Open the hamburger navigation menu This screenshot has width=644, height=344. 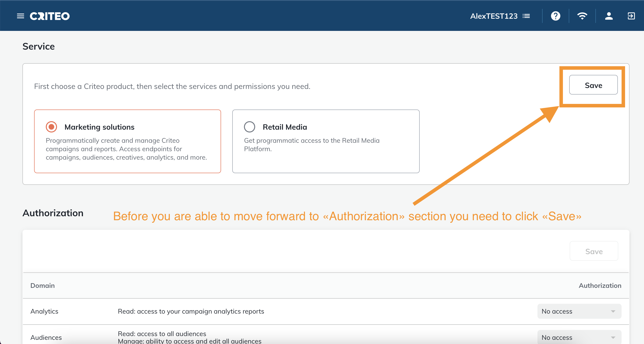21,16
